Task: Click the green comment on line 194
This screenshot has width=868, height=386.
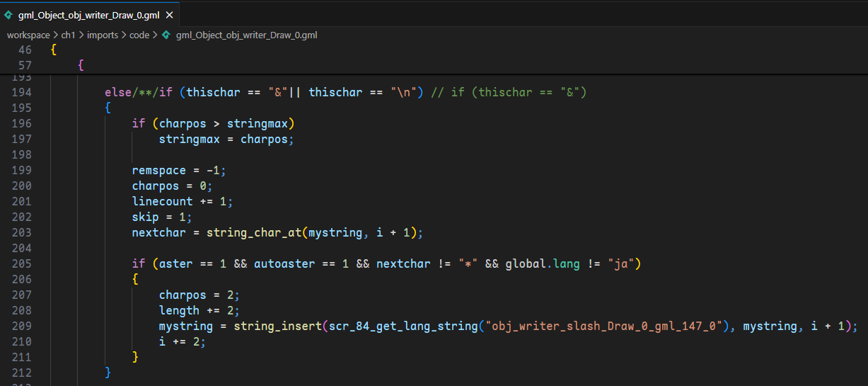Action: point(509,93)
